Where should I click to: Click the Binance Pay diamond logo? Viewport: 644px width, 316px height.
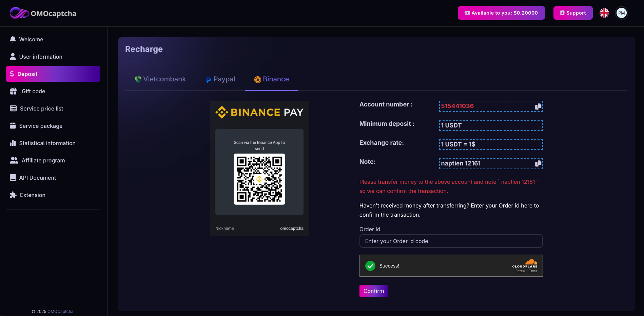(x=222, y=112)
